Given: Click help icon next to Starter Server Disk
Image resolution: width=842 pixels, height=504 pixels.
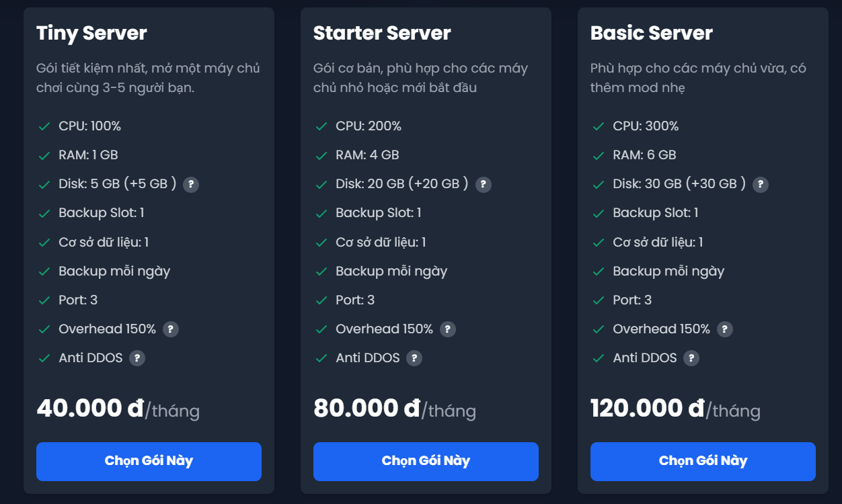Looking at the screenshot, I should click(483, 184).
